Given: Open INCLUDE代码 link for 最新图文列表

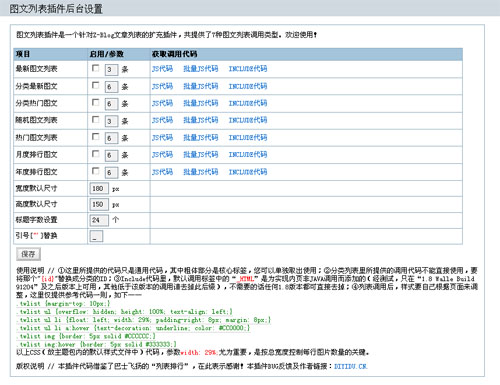Looking at the screenshot, I should coord(248,69).
